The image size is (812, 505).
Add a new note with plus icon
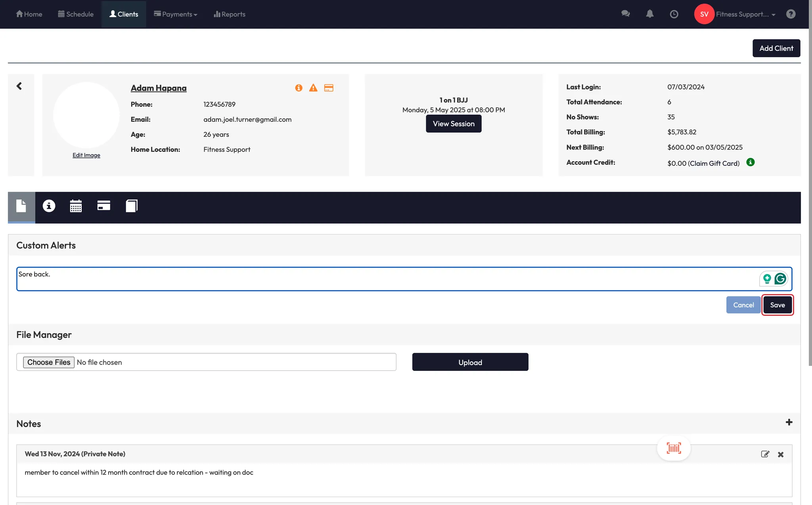point(789,422)
